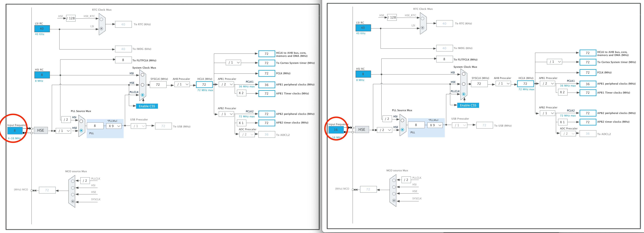
Task: Select HSI in right PLL Source Mux
Action: 402,121
